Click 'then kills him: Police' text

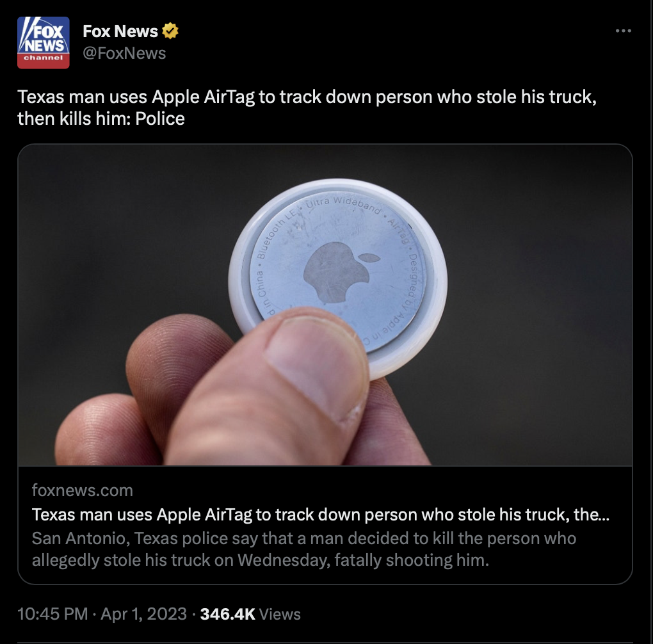(101, 119)
